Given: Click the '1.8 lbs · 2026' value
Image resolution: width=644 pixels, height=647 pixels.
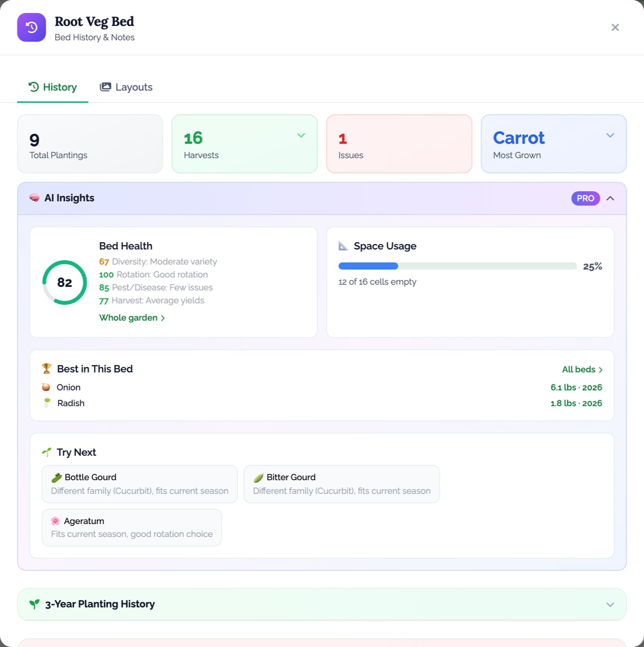Looking at the screenshot, I should pyautogui.click(x=576, y=403).
